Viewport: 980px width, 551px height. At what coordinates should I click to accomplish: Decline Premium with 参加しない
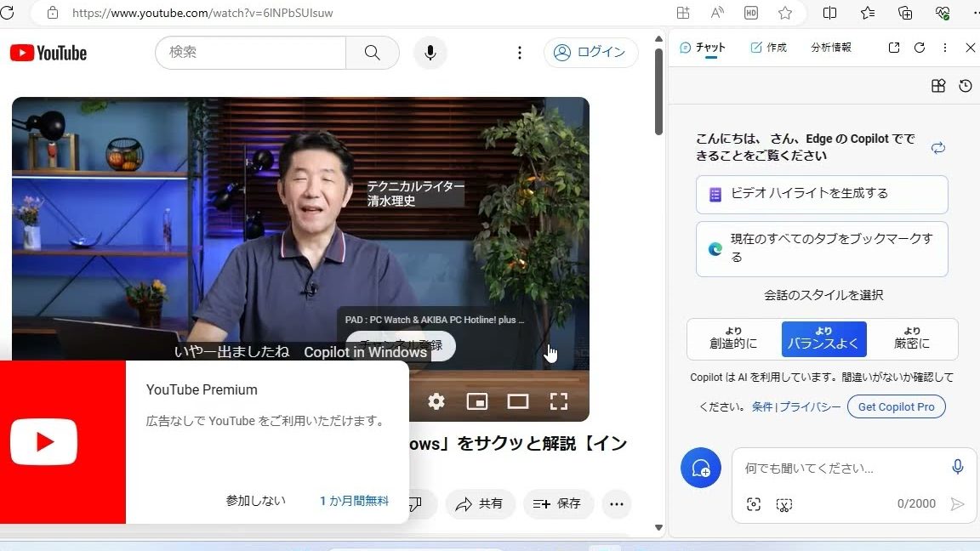pos(255,500)
